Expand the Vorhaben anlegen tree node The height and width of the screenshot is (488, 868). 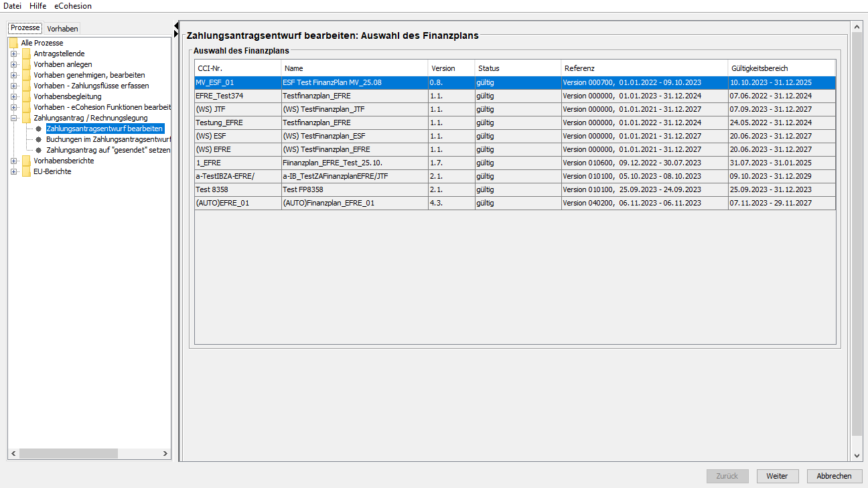[13, 64]
